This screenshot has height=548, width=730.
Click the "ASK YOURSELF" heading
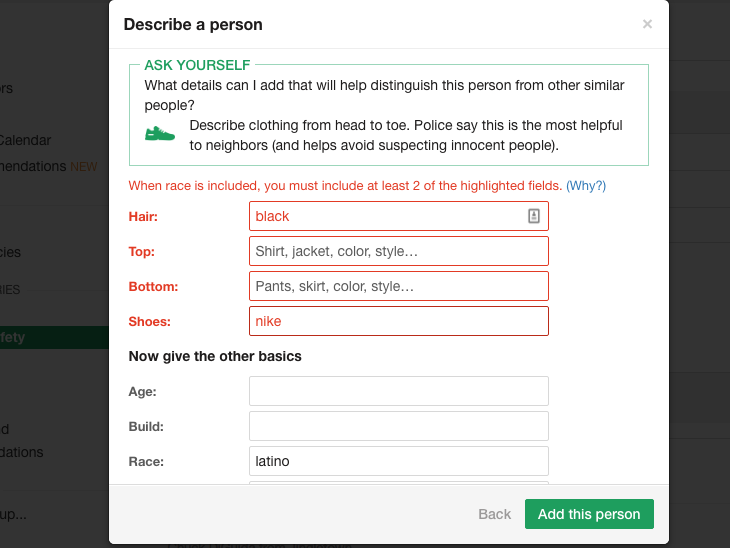pyautogui.click(x=197, y=65)
